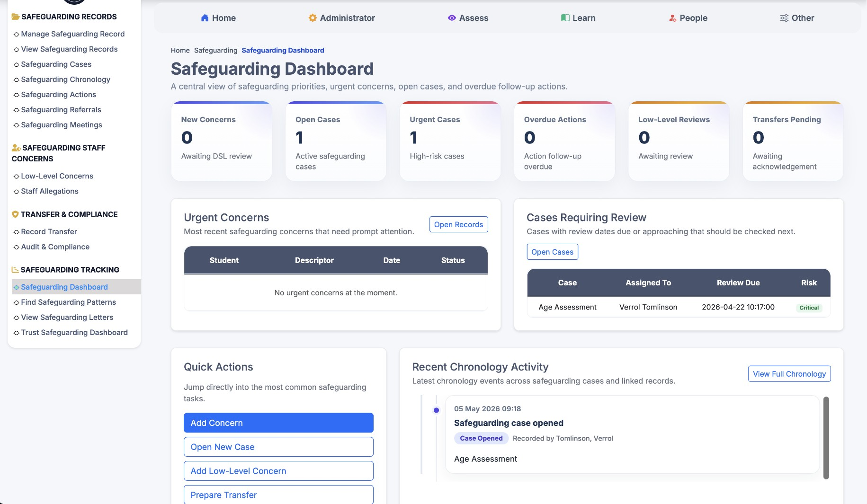
Task: Click the Assess eye icon
Action: tap(452, 18)
